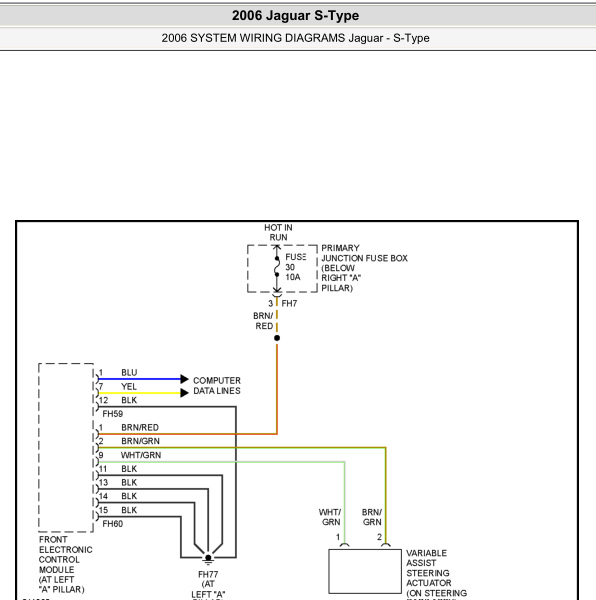Click the dashed Front Electronic Control Module box
Viewport: 596px width, 600px height.
66,447
